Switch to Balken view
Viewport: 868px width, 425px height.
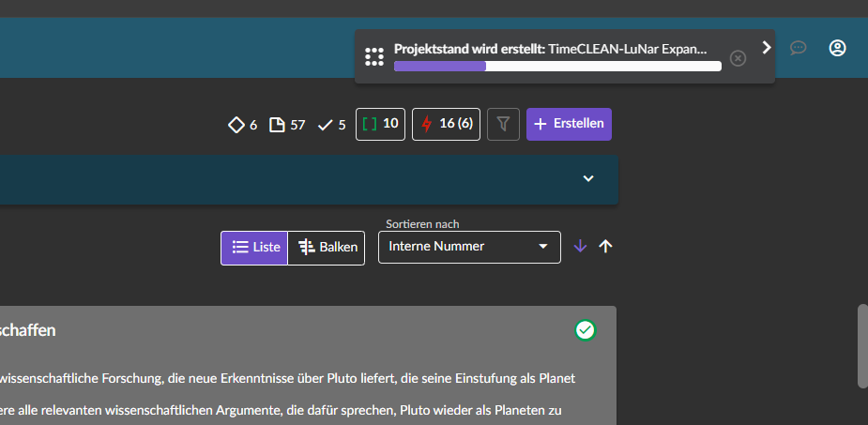click(327, 248)
